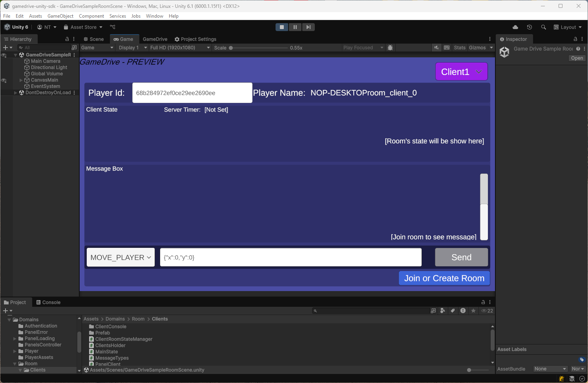Screen dimensions: 588x383
Task: Open the Client1 dropdown
Action: click(461, 72)
